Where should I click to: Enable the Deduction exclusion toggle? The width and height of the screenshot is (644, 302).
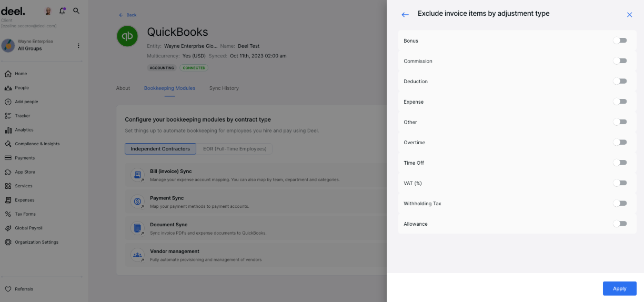click(x=620, y=81)
